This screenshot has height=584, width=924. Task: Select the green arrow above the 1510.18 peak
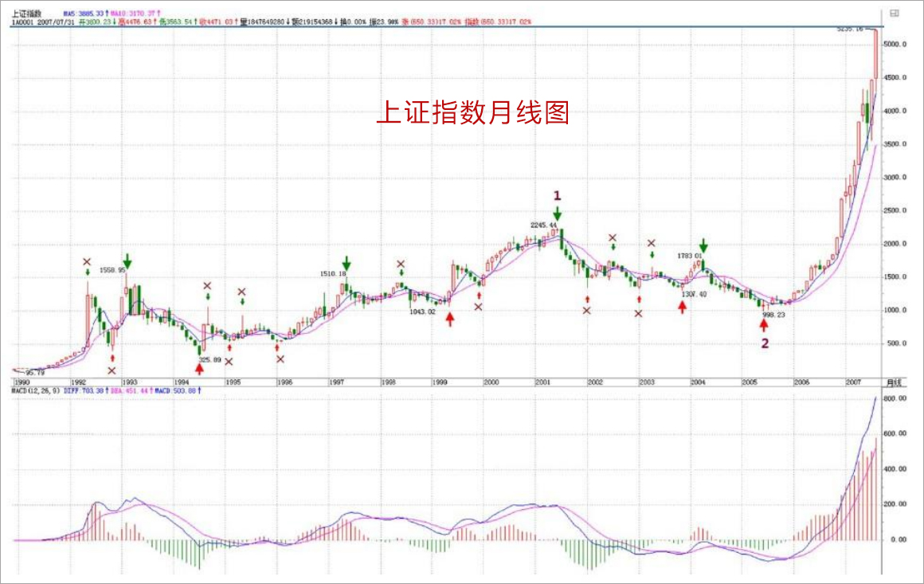[346, 264]
